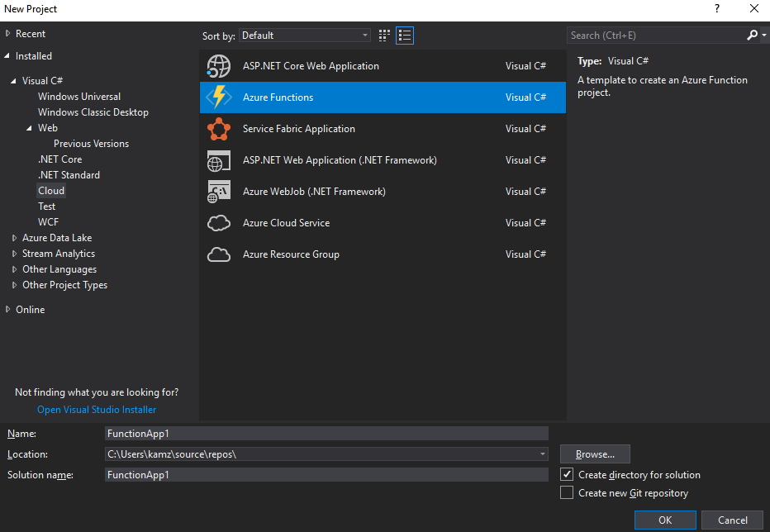Image resolution: width=770 pixels, height=532 pixels.
Task: Select ASP.NET Core Web Application template name
Action: coord(311,66)
